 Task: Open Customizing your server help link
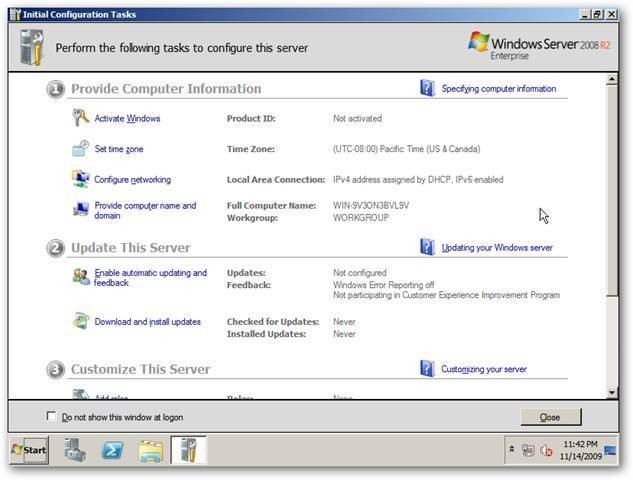coord(484,369)
